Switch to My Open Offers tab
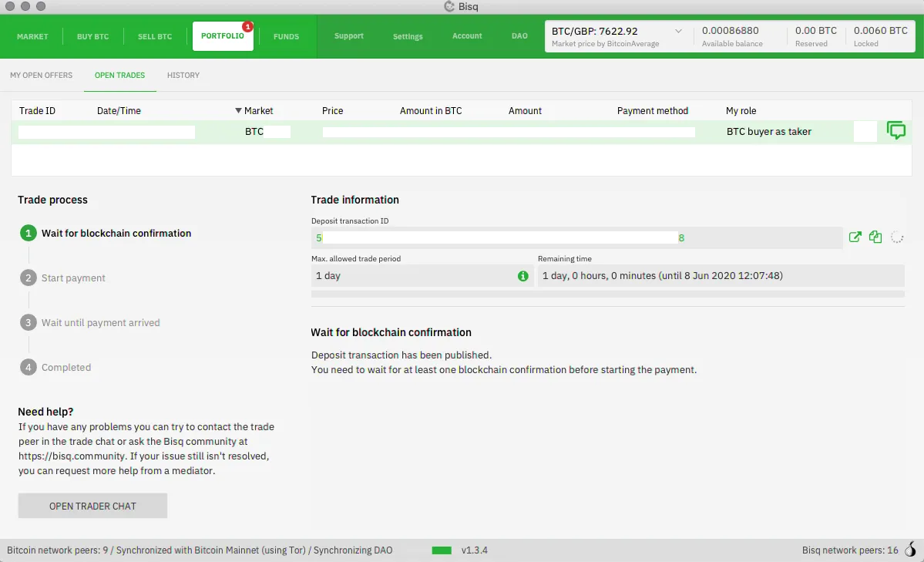Viewport: 924px width, 562px height. (x=42, y=76)
